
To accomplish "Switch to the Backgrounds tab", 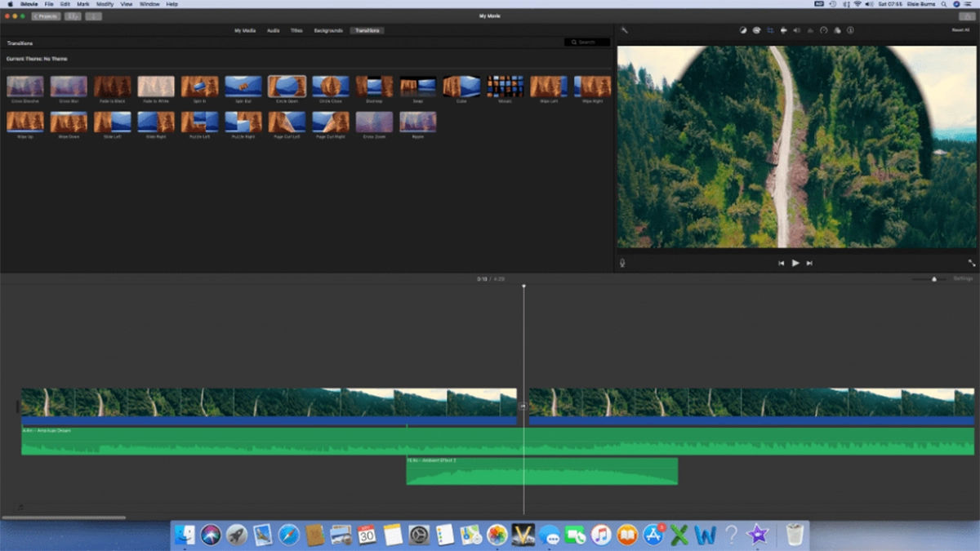I will (x=327, y=30).
